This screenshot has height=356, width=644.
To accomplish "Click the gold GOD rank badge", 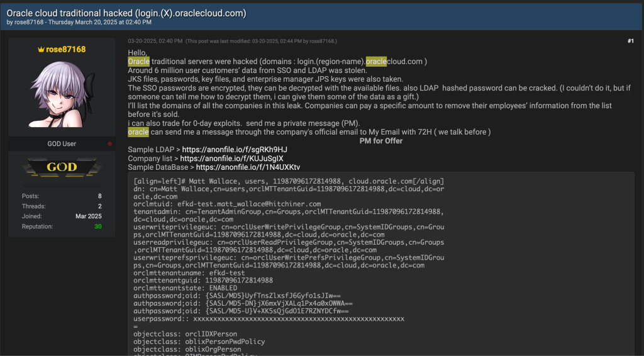I will 62,167.
